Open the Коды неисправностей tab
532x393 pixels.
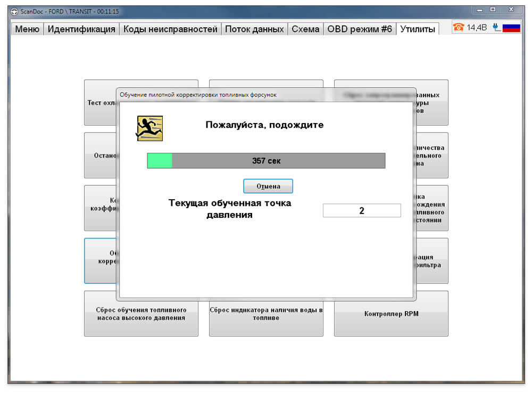point(170,29)
